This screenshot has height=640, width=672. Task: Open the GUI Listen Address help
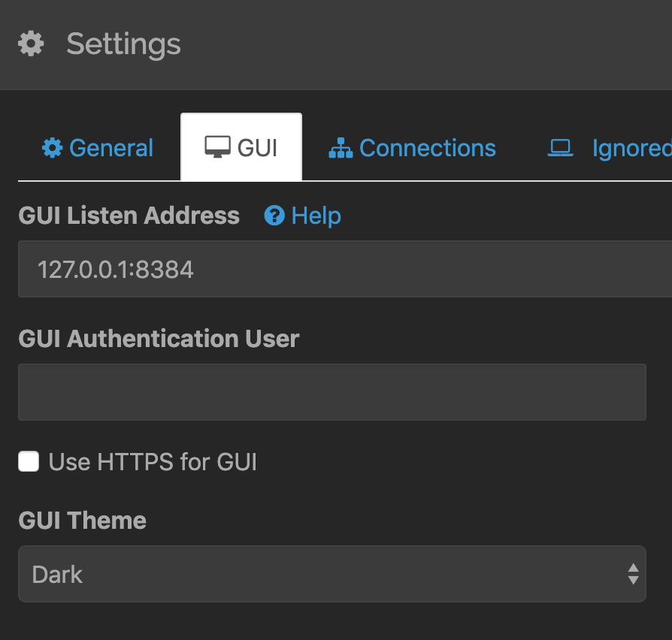pyautogui.click(x=301, y=216)
